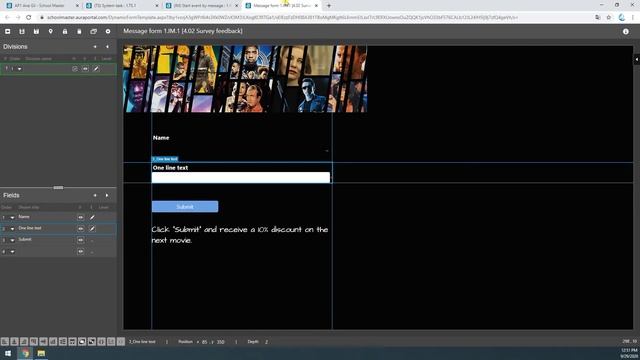Click the taskbar clock

[x=629, y=353]
